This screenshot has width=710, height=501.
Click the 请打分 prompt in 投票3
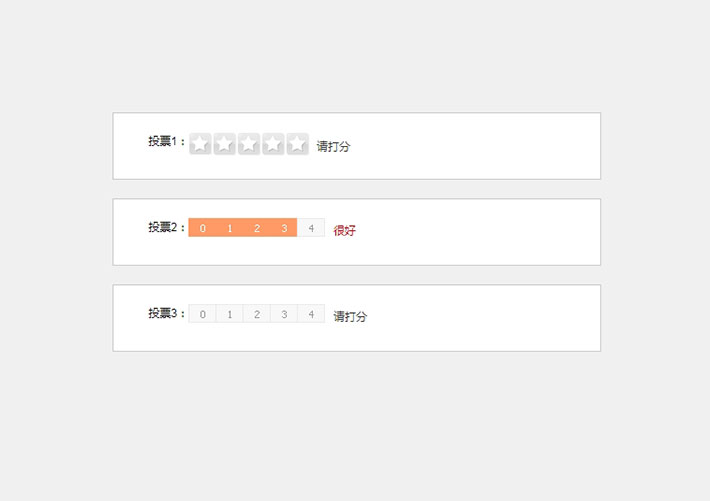pos(350,316)
